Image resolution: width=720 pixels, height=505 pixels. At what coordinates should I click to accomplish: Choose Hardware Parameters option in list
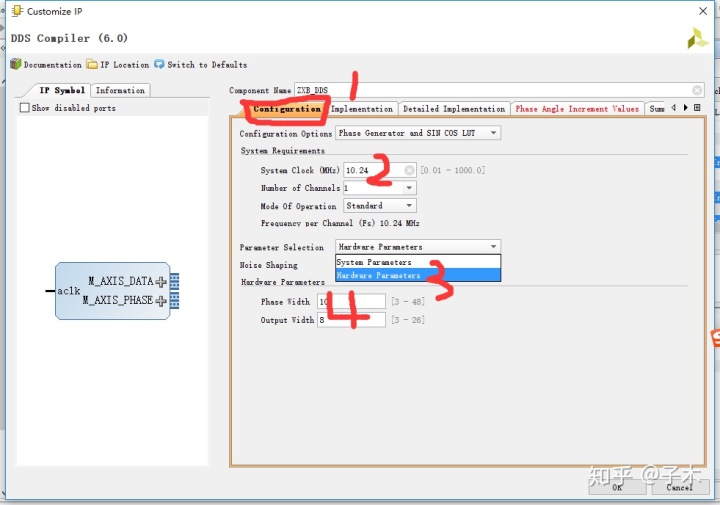(x=418, y=275)
